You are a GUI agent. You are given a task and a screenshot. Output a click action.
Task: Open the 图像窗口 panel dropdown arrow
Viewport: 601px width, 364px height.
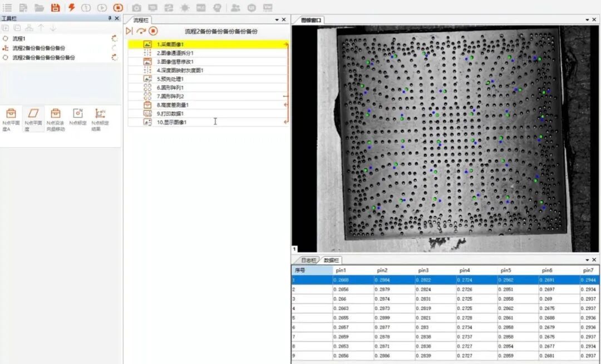587,20
